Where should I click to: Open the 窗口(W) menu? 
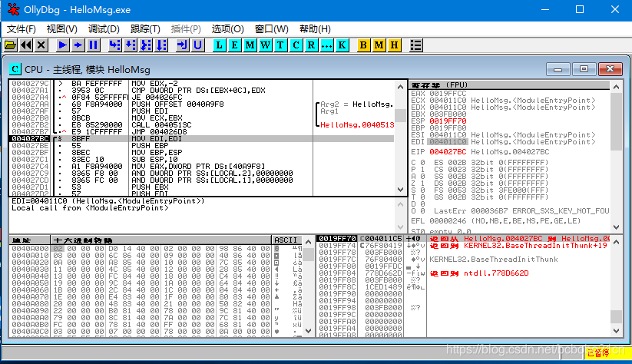(x=271, y=29)
